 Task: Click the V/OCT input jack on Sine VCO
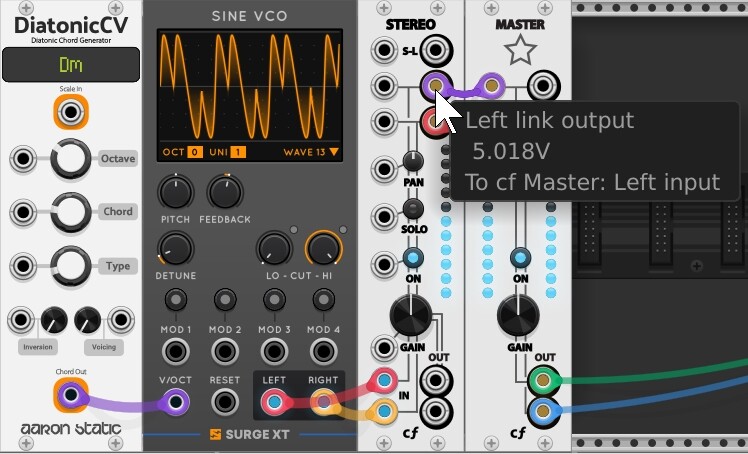pos(176,402)
